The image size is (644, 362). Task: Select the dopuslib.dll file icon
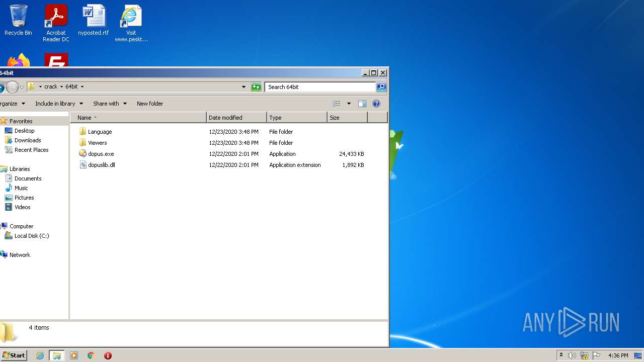[83, 165]
